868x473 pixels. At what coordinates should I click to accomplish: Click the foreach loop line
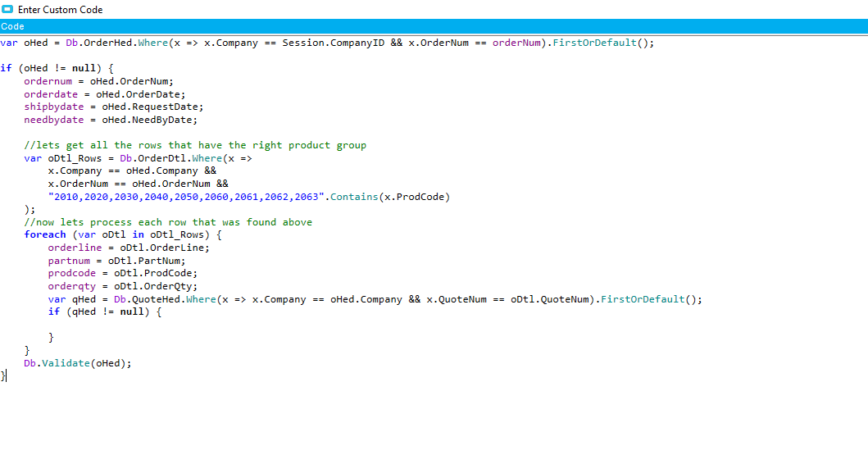click(x=123, y=234)
